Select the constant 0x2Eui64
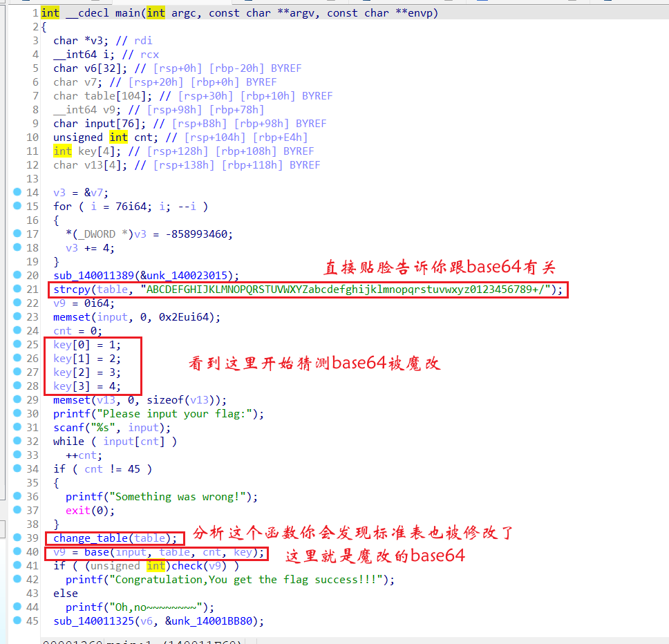Image resolution: width=669 pixels, height=644 pixels. 184,317
